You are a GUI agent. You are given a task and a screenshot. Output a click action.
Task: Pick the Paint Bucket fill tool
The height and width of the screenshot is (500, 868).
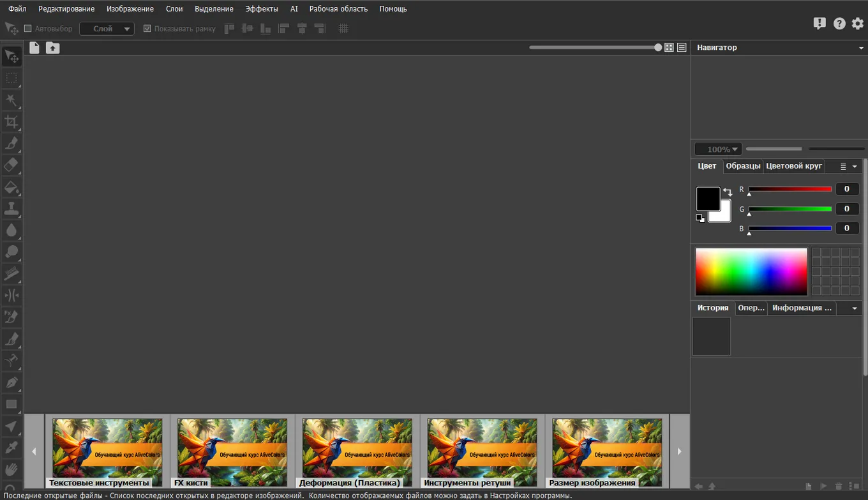point(11,187)
